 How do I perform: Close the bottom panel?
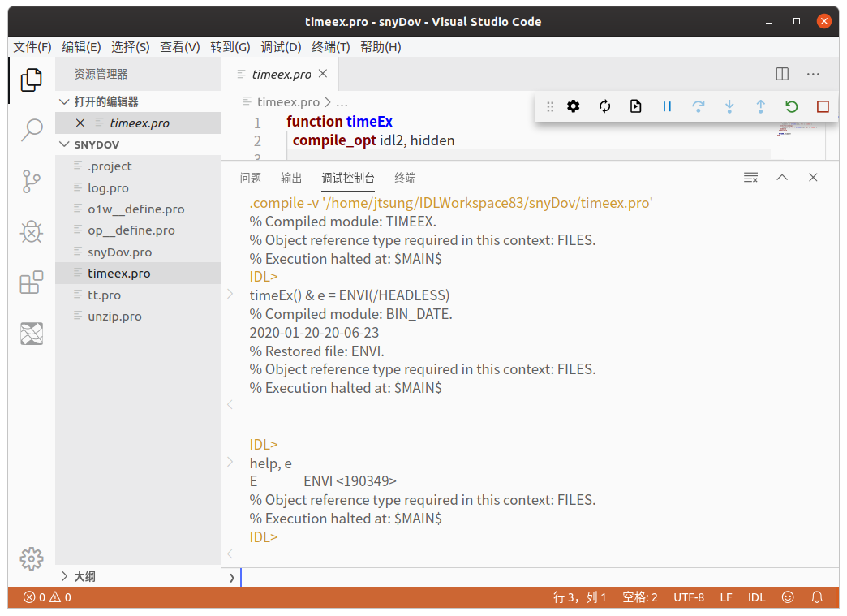(x=813, y=177)
